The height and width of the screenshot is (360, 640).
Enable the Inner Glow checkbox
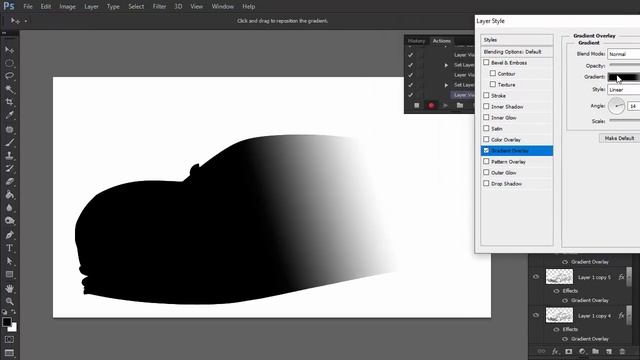pos(486,118)
